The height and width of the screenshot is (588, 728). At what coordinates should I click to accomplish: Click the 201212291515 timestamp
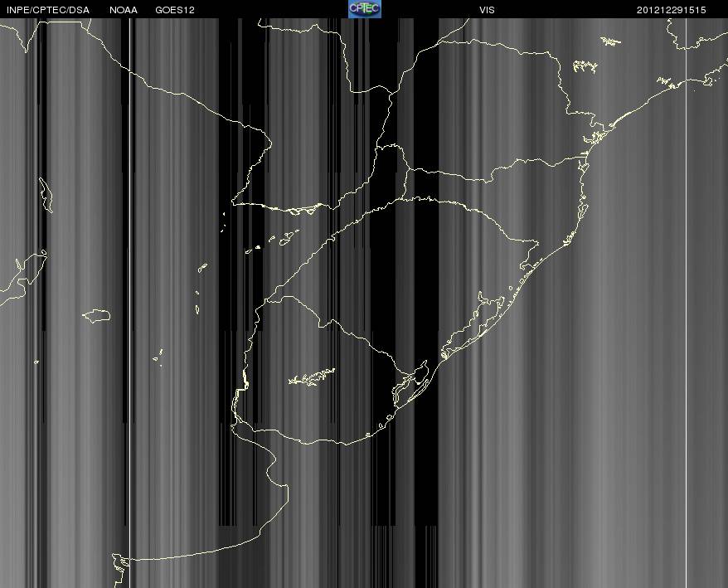[x=672, y=10]
